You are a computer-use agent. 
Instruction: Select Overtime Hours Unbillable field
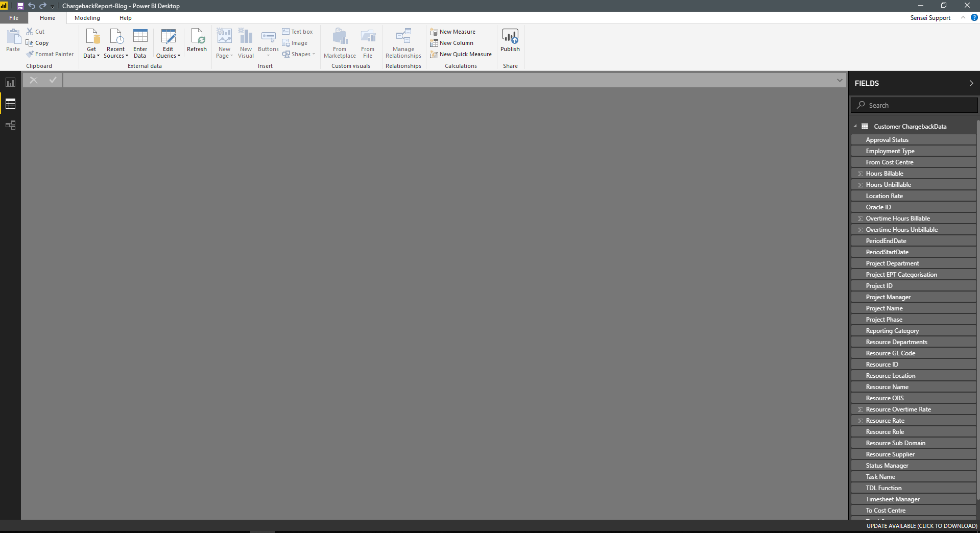914,230
